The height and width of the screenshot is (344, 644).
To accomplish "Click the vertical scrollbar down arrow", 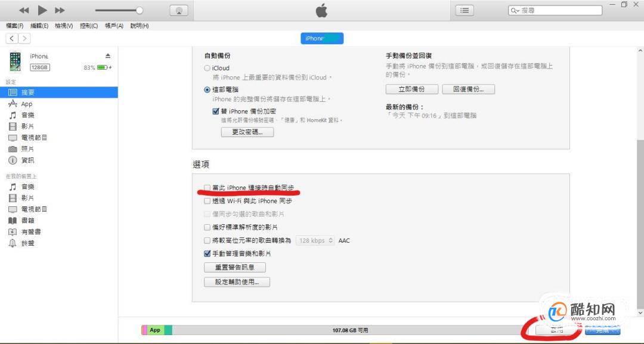I will pyautogui.click(x=640, y=313).
